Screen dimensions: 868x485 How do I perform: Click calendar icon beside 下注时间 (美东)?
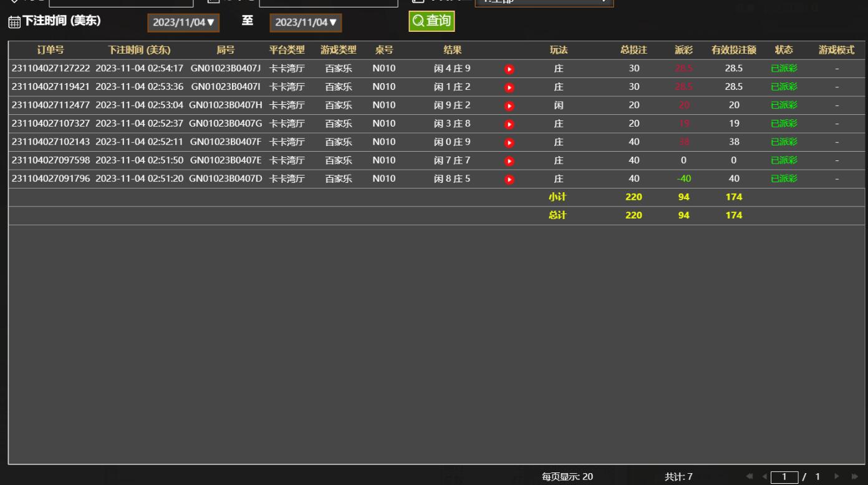pyautogui.click(x=14, y=22)
